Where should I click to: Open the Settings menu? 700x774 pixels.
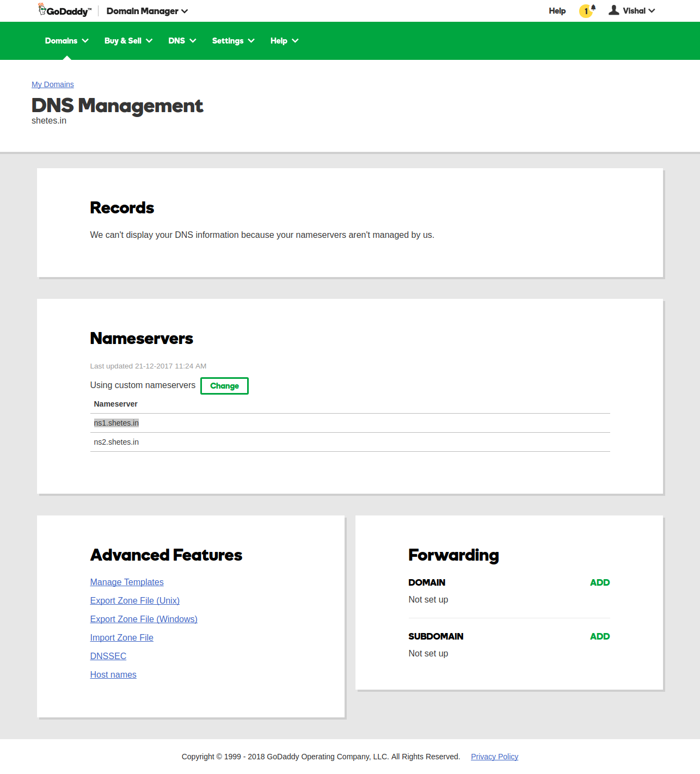click(233, 41)
